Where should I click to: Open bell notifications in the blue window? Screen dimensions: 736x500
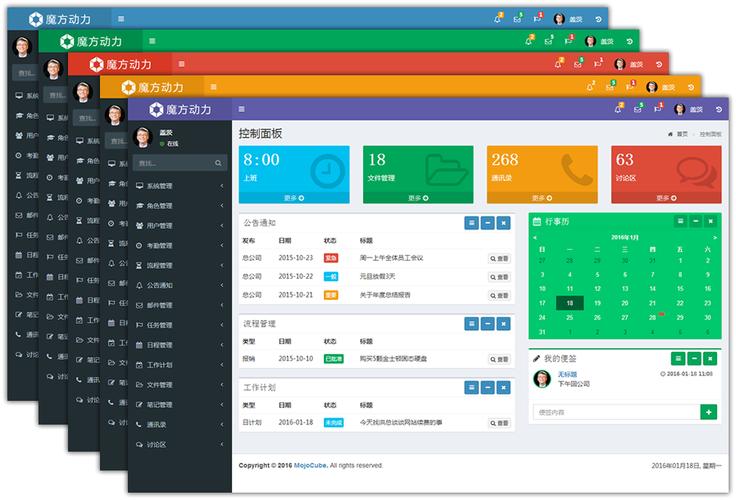point(498,19)
